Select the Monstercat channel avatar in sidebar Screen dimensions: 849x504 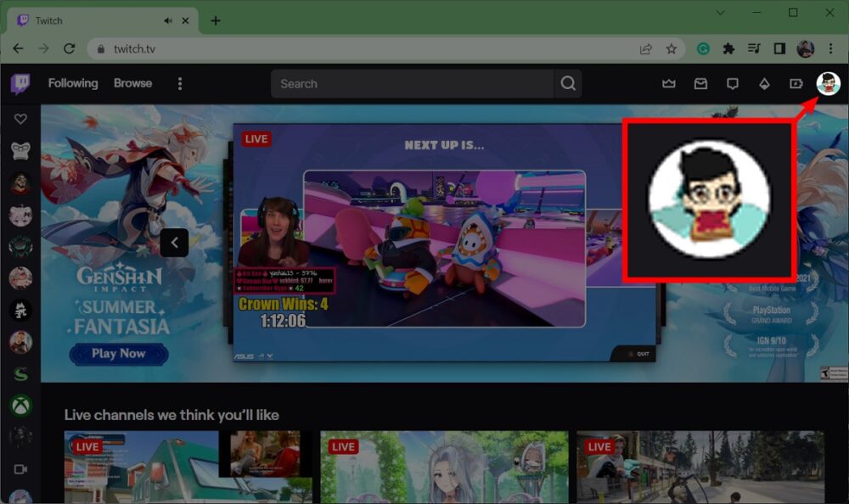(x=20, y=309)
